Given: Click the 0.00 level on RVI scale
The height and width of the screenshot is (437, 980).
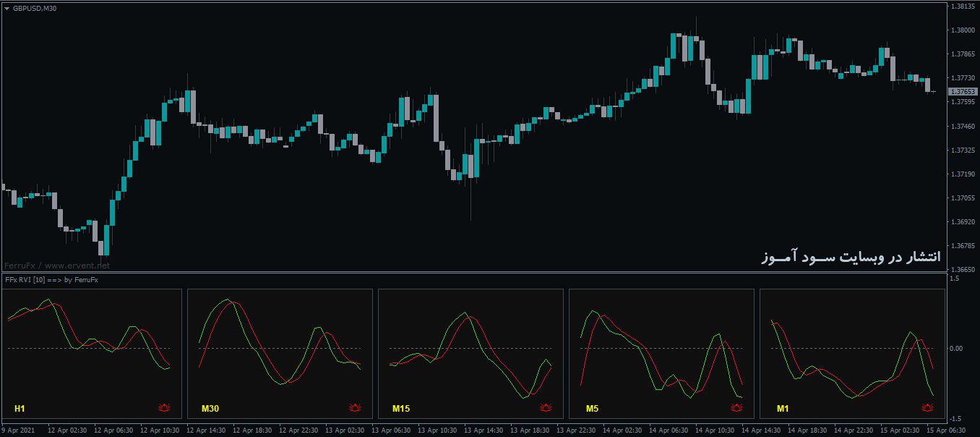Looking at the screenshot, I should 956,349.
